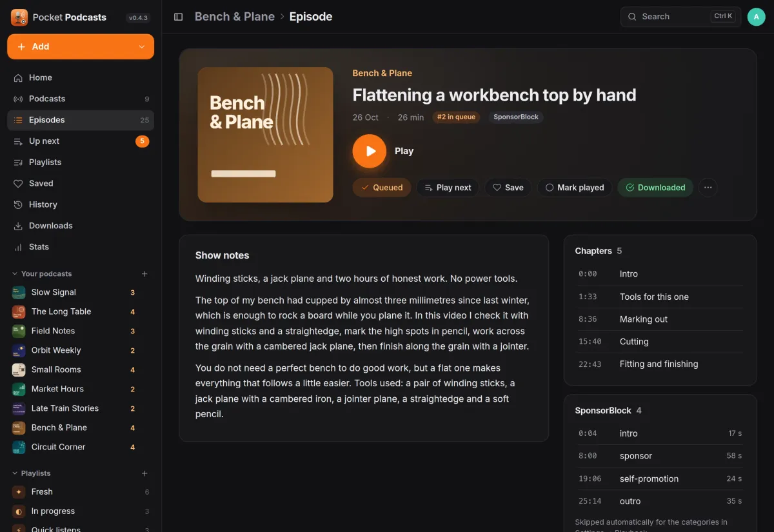Open Small Rooms podcast

pos(81,369)
